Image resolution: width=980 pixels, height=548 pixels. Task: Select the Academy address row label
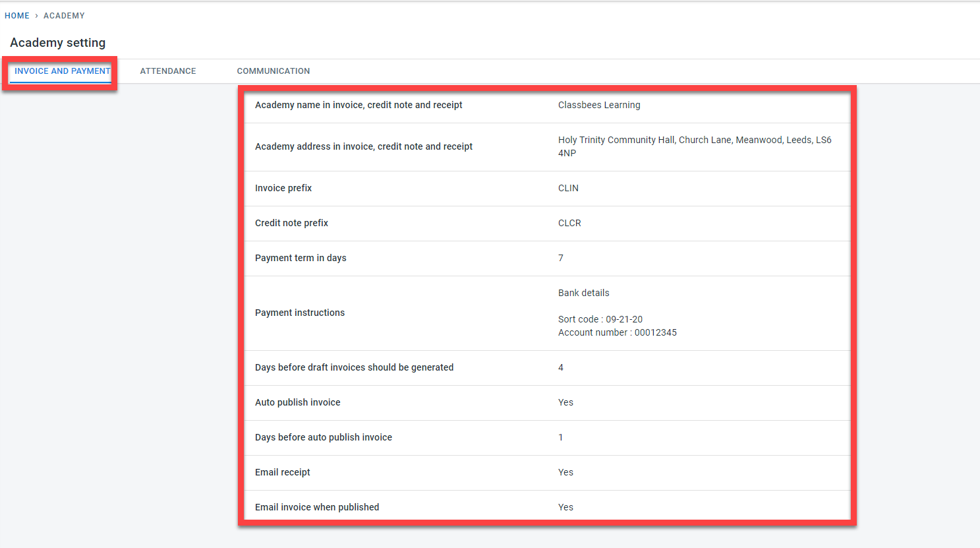pyautogui.click(x=364, y=146)
